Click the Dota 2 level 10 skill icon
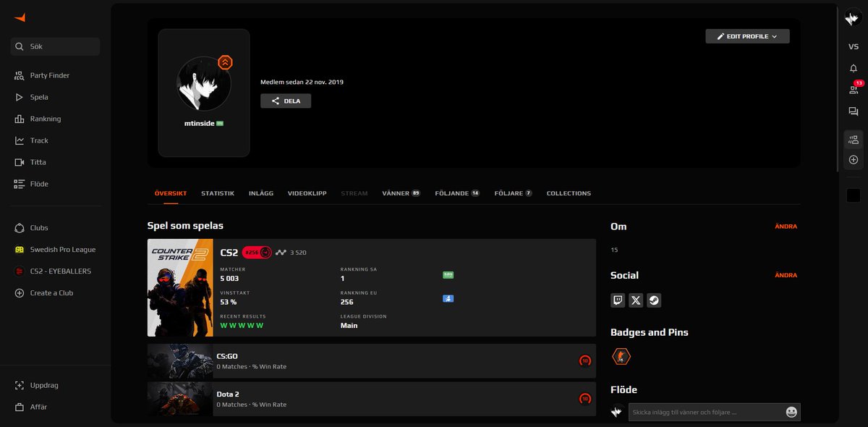 [585, 399]
